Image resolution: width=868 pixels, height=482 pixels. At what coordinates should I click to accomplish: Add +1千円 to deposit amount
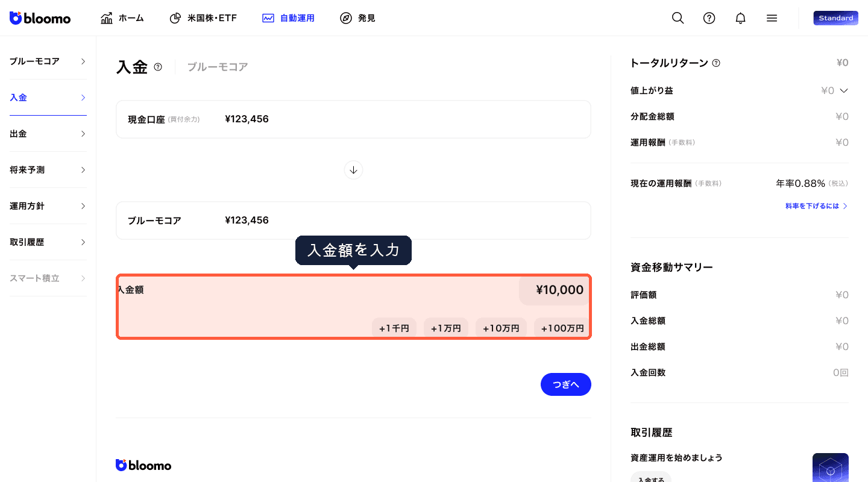(394, 328)
